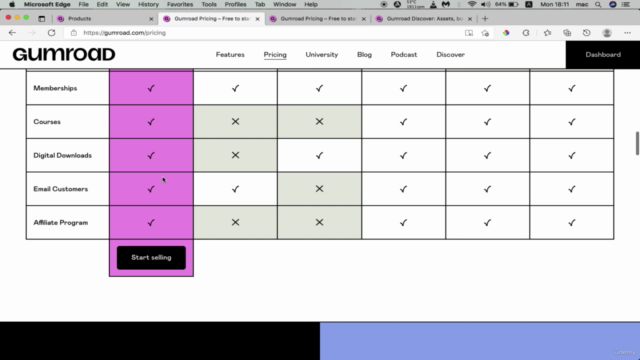Open the View menu
This screenshot has height=360, width=640.
pos(122,4)
